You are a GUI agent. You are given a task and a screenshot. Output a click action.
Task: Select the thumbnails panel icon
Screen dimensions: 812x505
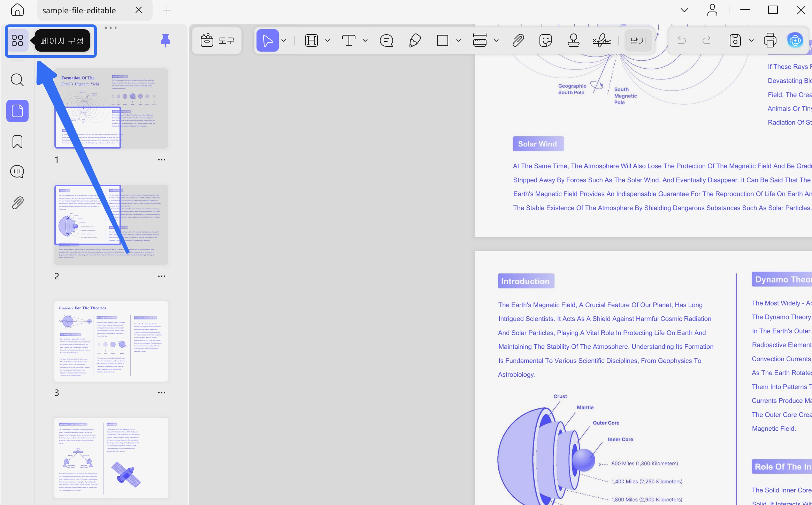point(17,111)
